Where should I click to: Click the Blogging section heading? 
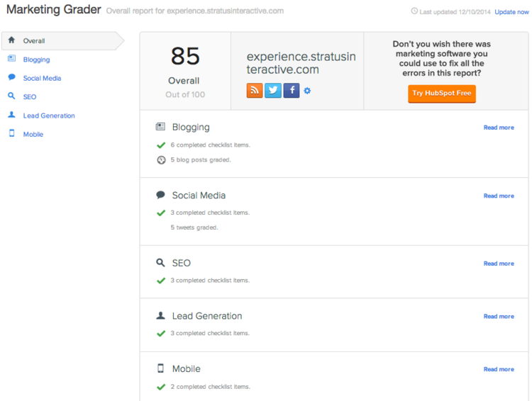pos(191,127)
